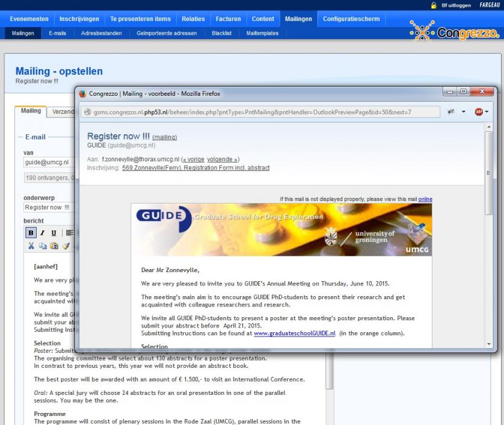Viewport: 504px width, 425px height.
Task: Open the Evenementen menu
Action: [x=29, y=19]
